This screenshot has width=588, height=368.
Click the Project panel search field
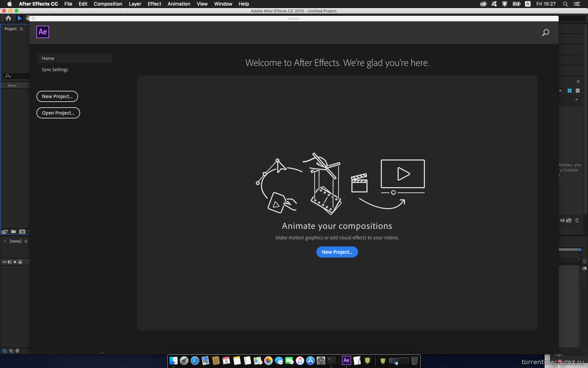click(x=16, y=76)
